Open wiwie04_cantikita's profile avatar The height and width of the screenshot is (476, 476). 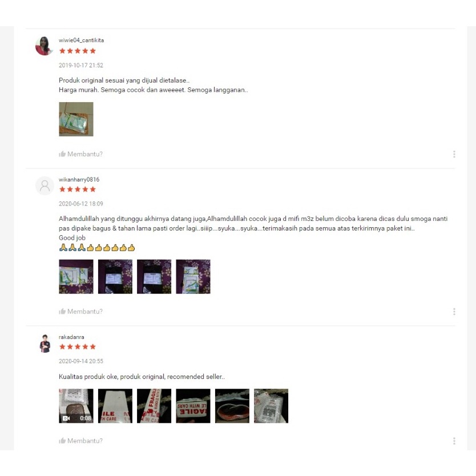point(45,46)
